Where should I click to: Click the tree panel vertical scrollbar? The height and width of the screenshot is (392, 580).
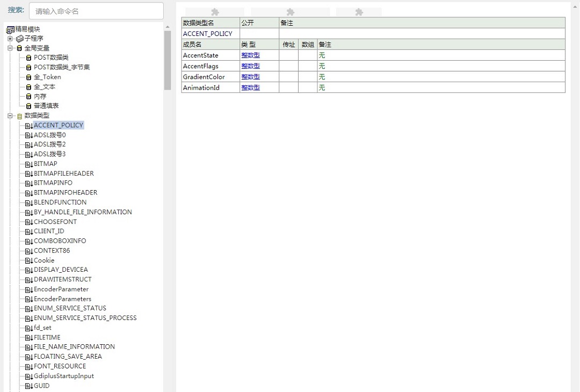click(x=168, y=60)
